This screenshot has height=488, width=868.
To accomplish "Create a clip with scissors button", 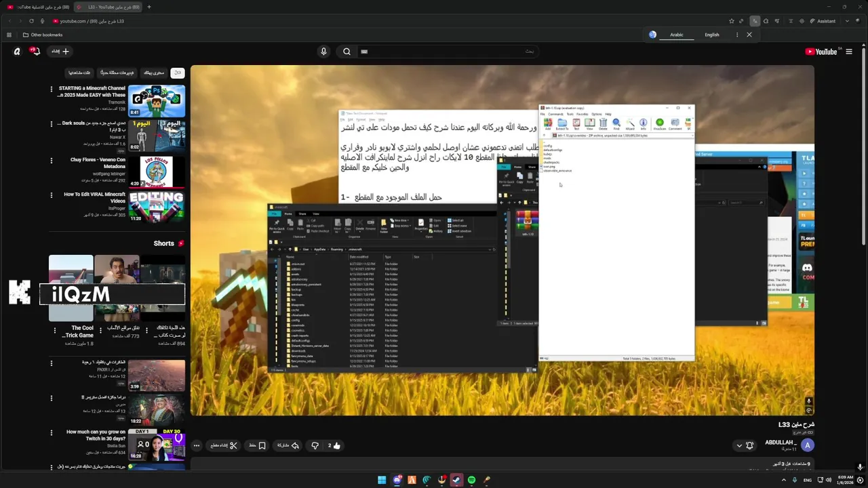I will [x=224, y=445].
